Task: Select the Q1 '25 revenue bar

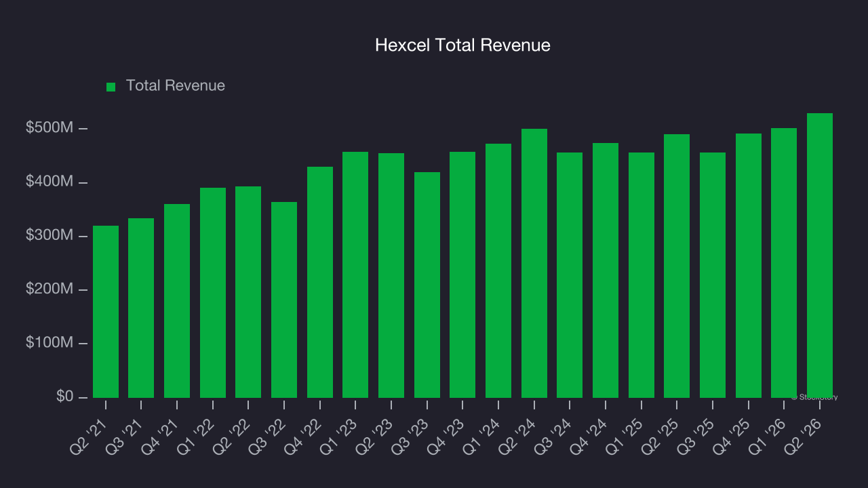Action: tap(642, 275)
